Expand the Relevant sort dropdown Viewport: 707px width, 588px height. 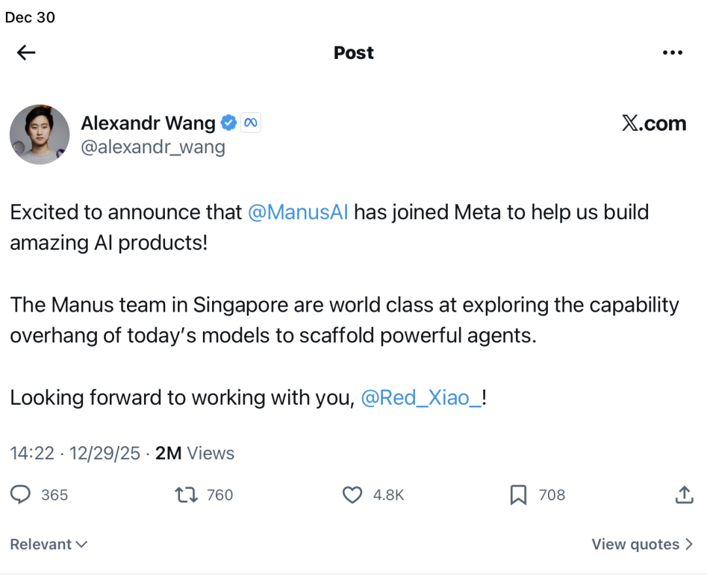click(49, 544)
